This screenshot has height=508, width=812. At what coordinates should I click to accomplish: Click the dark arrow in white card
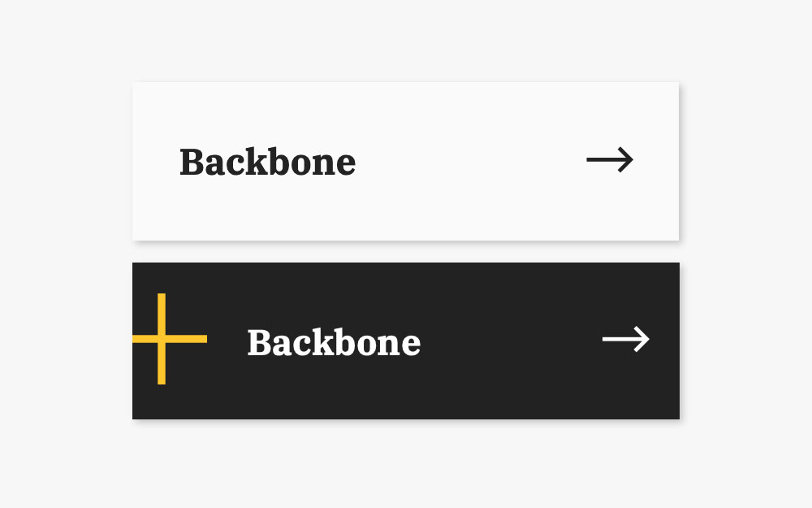coord(610,159)
